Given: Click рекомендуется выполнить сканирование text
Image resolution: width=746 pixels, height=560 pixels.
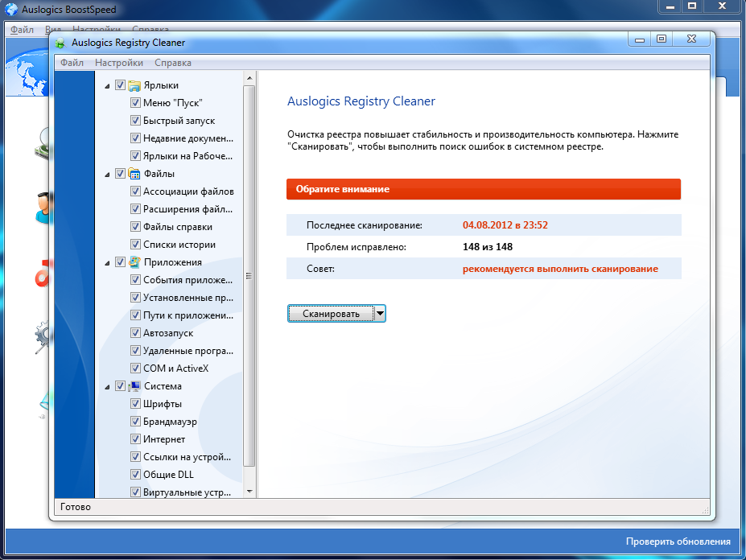Looking at the screenshot, I should [560, 269].
